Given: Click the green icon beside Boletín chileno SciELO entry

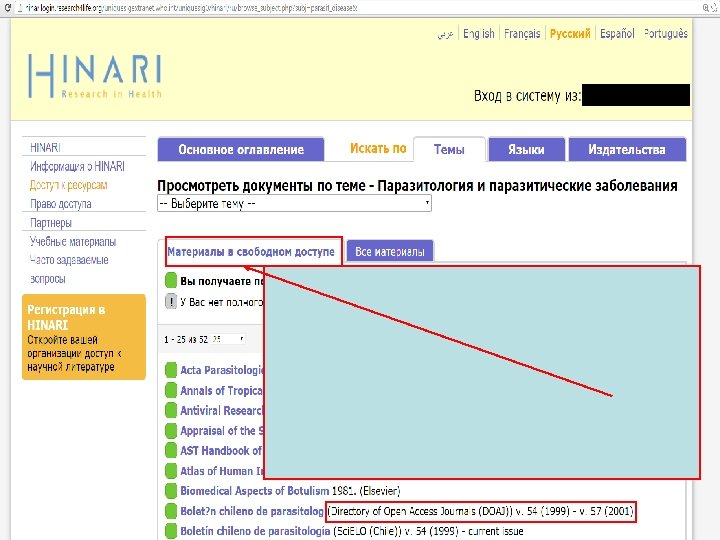Looking at the screenshot, I should [x=171, y=531].
